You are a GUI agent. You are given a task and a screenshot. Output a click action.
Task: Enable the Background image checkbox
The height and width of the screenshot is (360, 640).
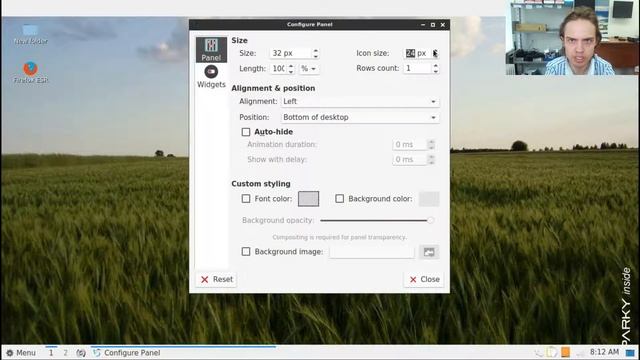click(246, 252)
